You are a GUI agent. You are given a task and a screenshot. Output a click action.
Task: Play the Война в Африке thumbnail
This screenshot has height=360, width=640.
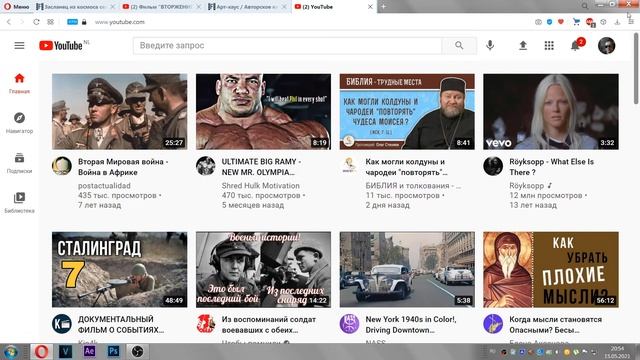120,111
